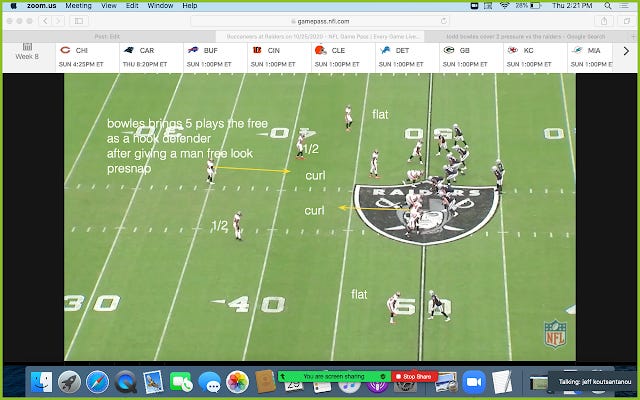Open the Meeting menu
This screenshot has height=400, width=640.
78,6
